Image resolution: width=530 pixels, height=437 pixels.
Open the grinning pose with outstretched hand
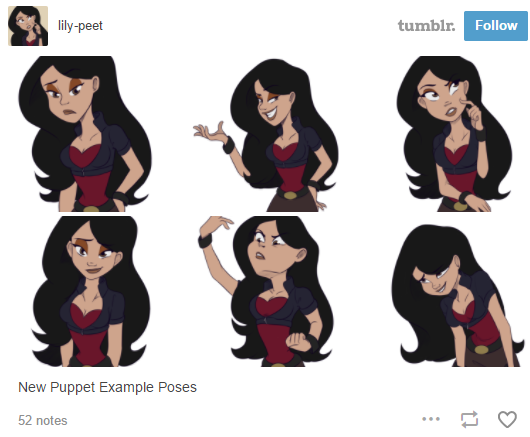tap(265, 135)
